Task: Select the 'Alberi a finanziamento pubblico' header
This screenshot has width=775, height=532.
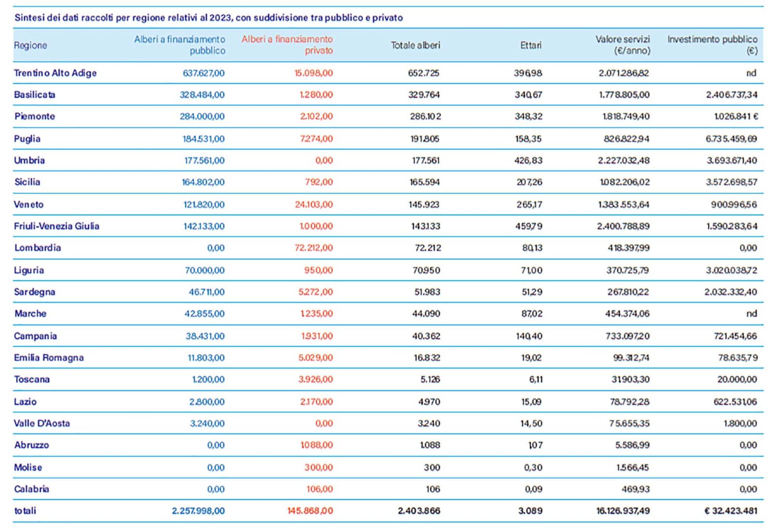Action: 179,45
